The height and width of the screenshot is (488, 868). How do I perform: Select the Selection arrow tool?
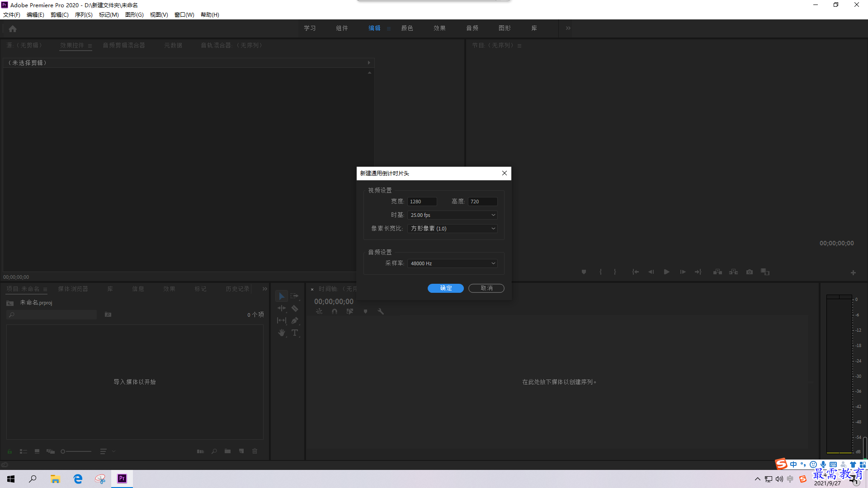pyautogui.click(x=282, y=296)
